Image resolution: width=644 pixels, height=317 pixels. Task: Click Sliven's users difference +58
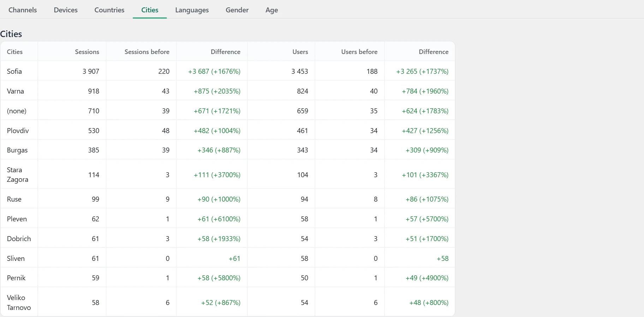pyautogui.click(x=443, y=258)
